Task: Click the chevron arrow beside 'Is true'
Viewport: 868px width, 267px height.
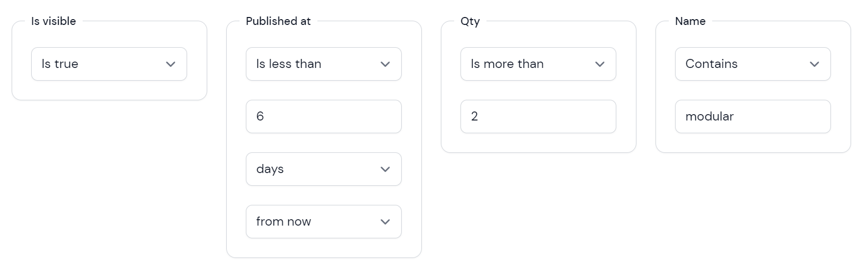Action: click(171, 64)
